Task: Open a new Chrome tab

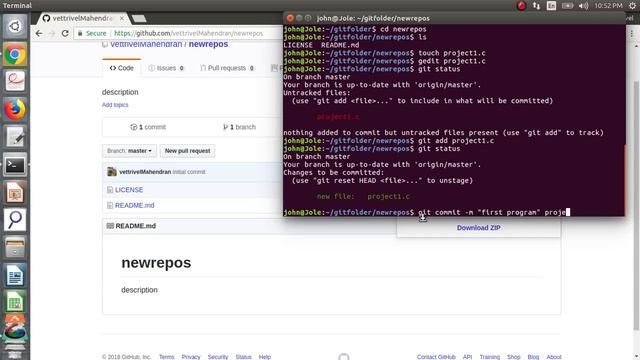Action: pyautogui.click(x=139, y=18)
